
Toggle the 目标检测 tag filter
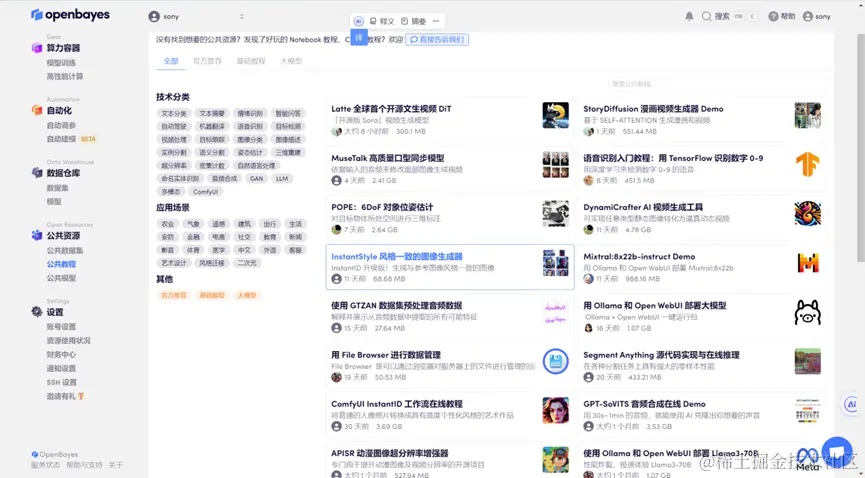pos(288,126)
